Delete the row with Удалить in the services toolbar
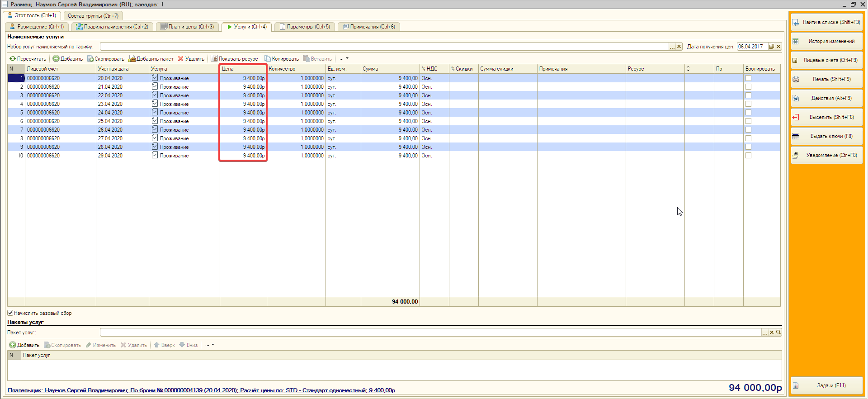This screenshot has width=868, height=399. tap(191, 59)
